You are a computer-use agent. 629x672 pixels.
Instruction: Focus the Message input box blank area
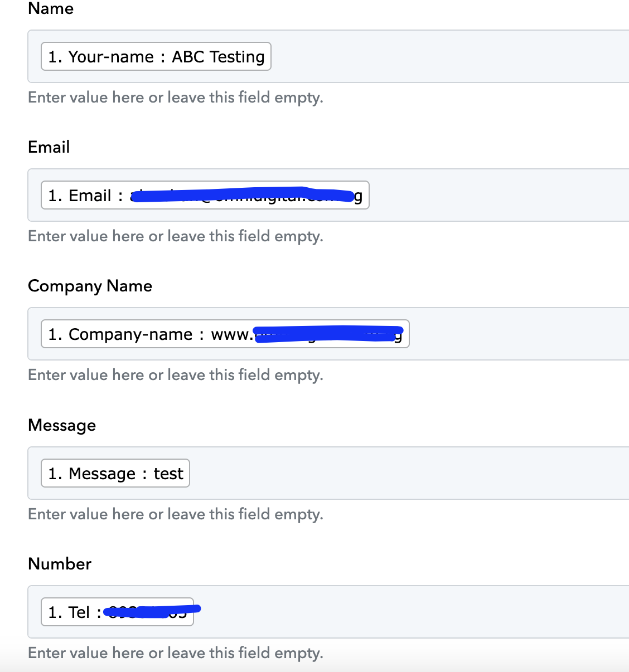(407, 473)
